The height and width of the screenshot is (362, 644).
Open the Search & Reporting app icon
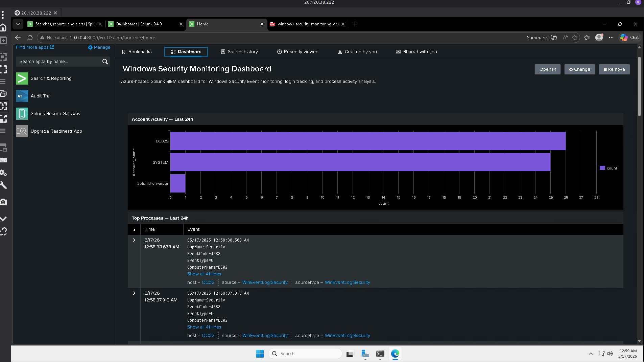pos(22,78)
